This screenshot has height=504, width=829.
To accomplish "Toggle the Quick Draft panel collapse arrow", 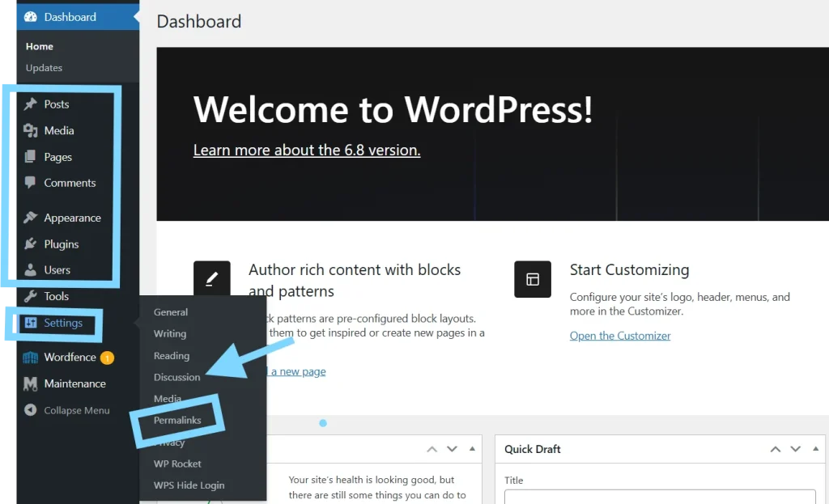I will [x=816, y=449].
